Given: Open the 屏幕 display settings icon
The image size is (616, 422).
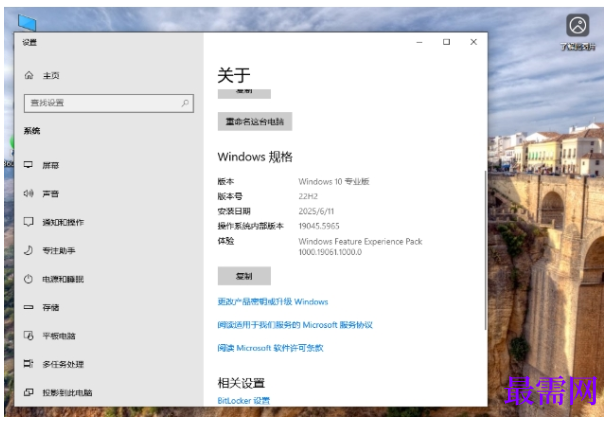Looking at the screenshot, I should (28, 165).
